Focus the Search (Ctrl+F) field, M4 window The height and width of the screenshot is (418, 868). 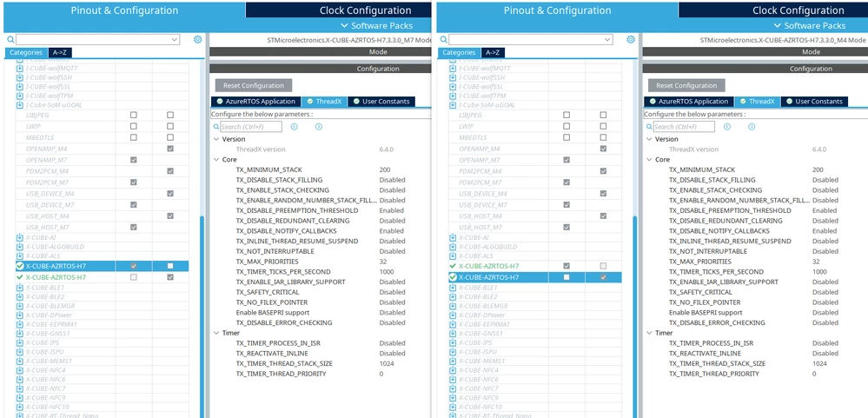click(x=684, y=127)
